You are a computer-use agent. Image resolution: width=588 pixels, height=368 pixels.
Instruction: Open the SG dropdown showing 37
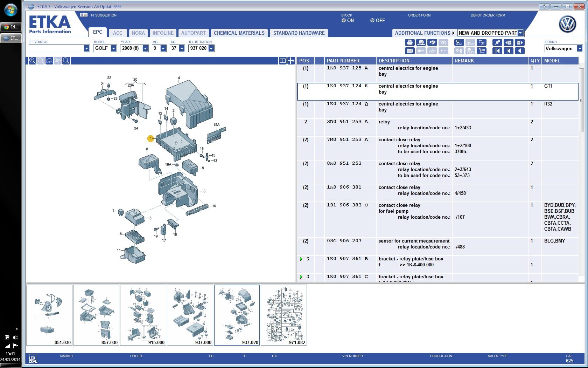coord(182,48)
